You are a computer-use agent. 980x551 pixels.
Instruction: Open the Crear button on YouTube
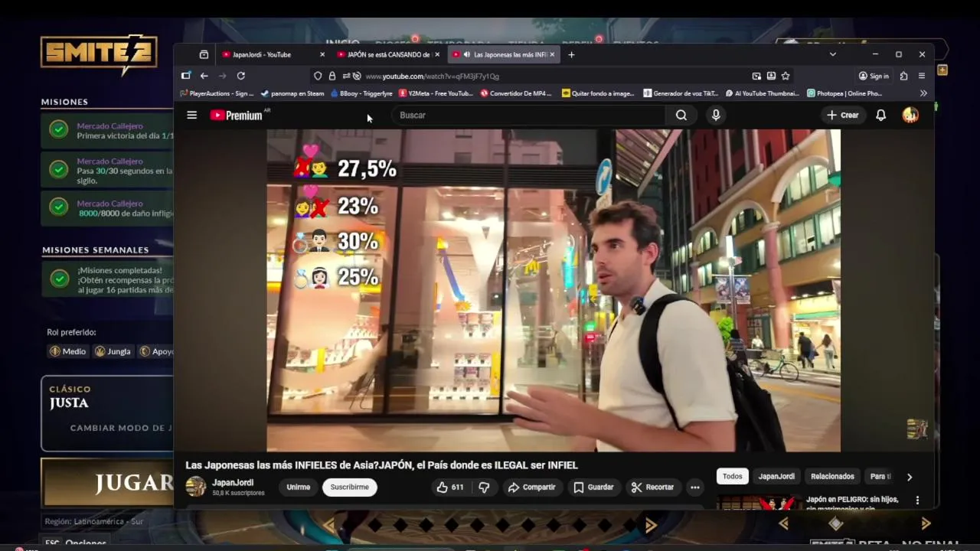pos(843,115)
